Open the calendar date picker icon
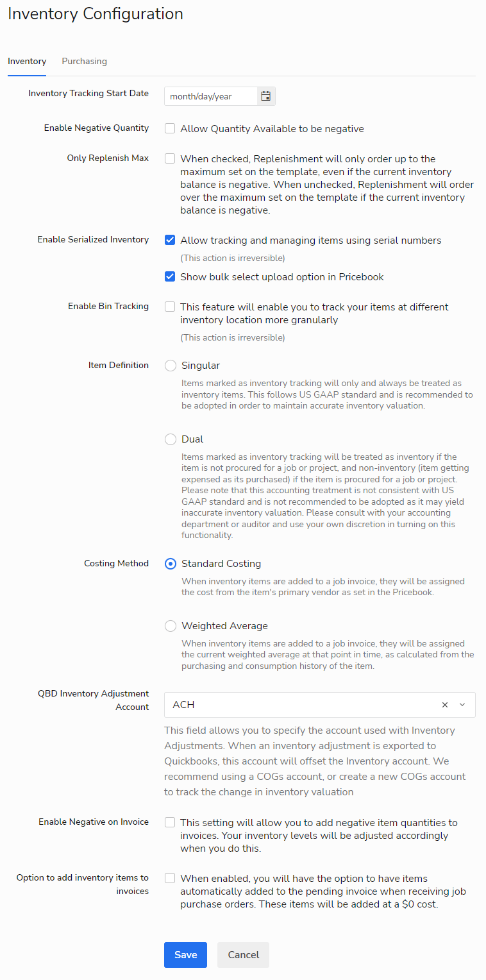Image resolution: width=486 pixels, height=980 pixels. pos(266,97)
